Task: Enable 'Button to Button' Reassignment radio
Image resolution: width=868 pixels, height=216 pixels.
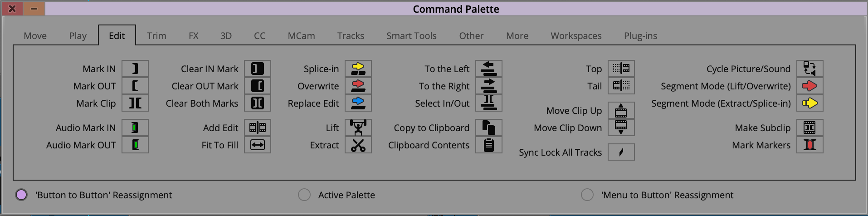Action: click(x=21, y=195)
